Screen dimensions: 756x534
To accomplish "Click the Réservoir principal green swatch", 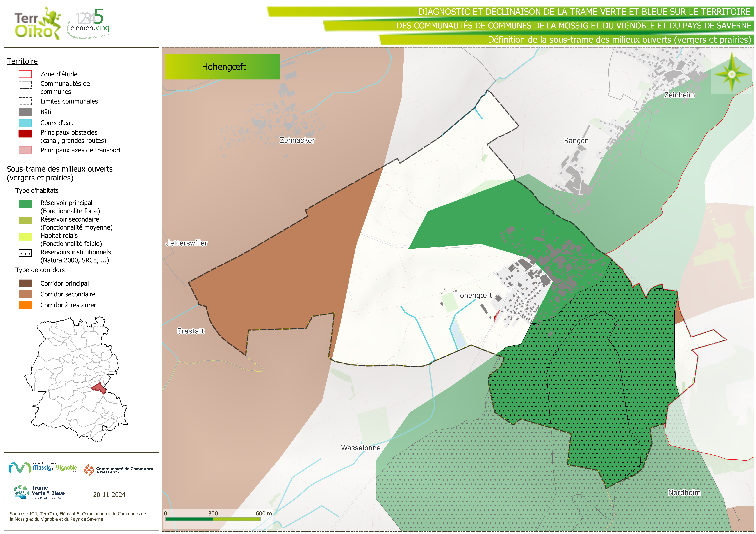I will 25,204.
